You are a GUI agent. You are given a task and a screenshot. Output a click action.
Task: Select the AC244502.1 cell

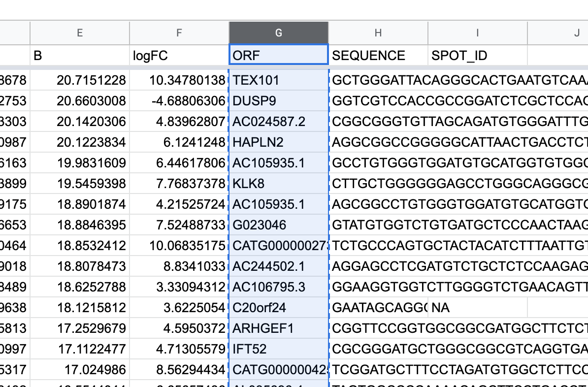click(x=279, y=266)
